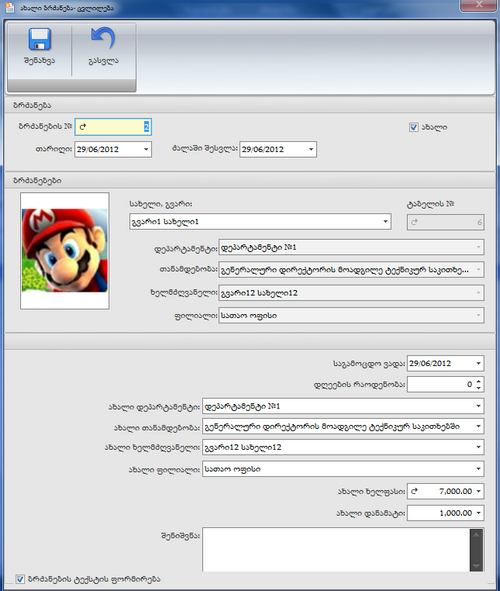Expand the სახელი, გვარი combo box
The width and height of the screenshot is (500, 591).
[x=385, y=222]
